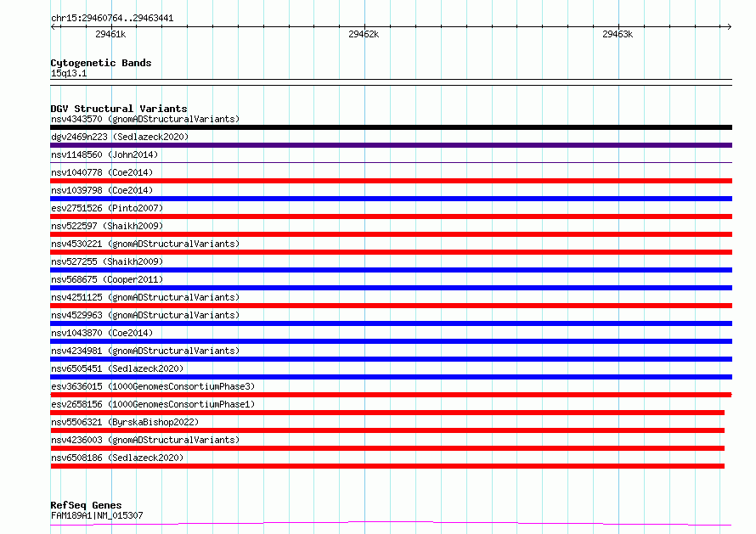Click nsv4236003 gnomADStructuralVariants label
This screenshot has width=756, height=534.
pyautogui.click(x=145, y=440)
